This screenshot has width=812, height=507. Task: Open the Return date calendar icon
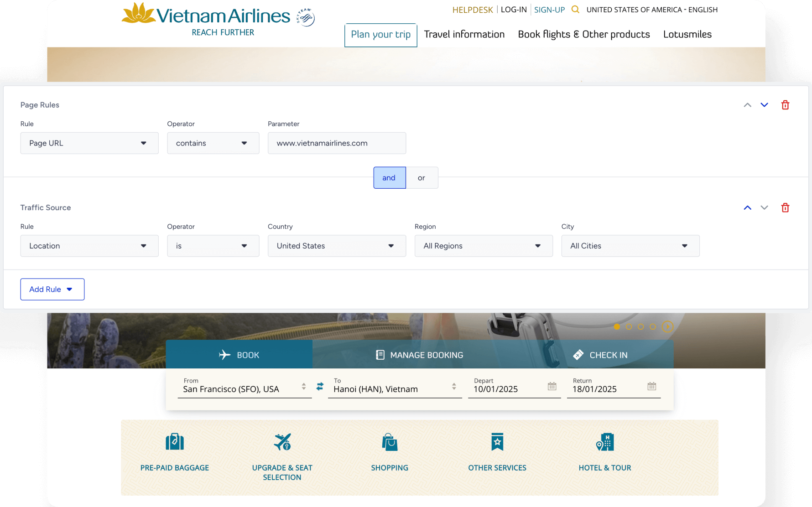coord(651,386)
